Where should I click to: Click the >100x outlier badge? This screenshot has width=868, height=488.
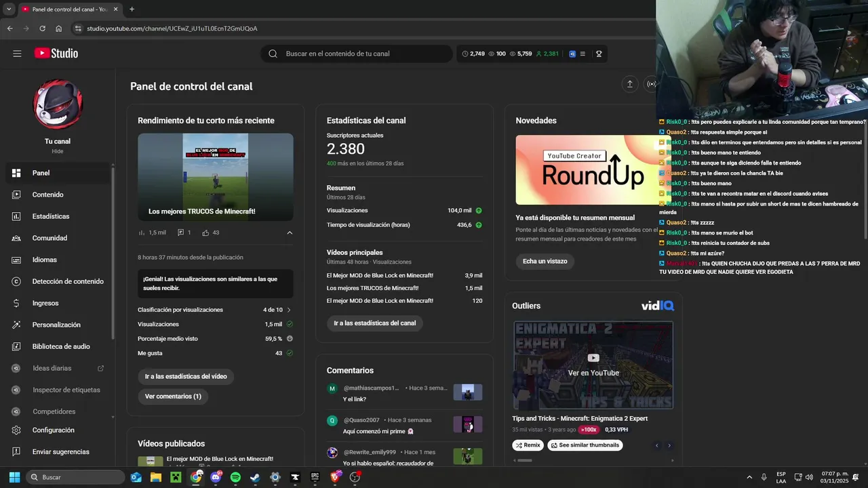pos(589,430)
